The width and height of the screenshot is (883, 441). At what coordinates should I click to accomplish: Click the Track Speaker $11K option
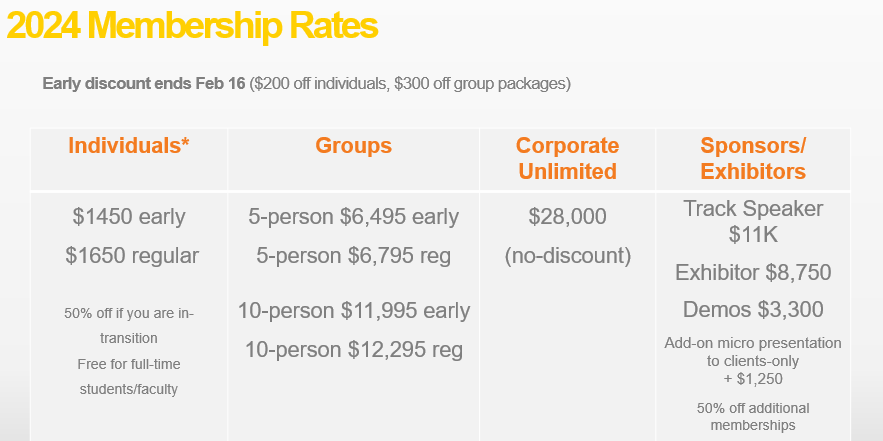(753, 221)
